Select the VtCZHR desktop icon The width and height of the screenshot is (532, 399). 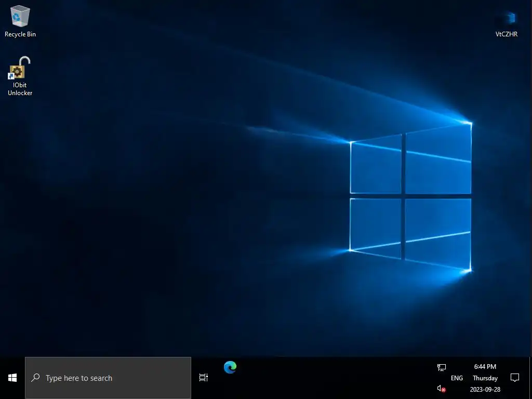click(507, 24)
